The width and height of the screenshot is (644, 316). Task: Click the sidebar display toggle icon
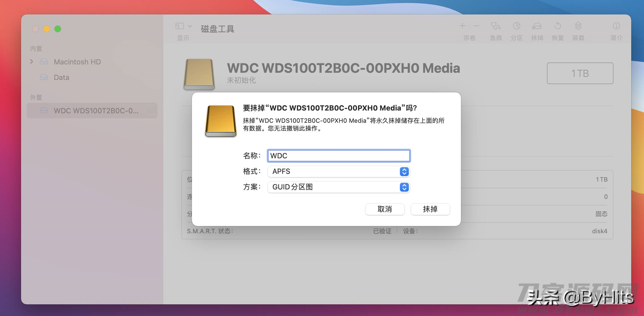[x=180, y=26]
